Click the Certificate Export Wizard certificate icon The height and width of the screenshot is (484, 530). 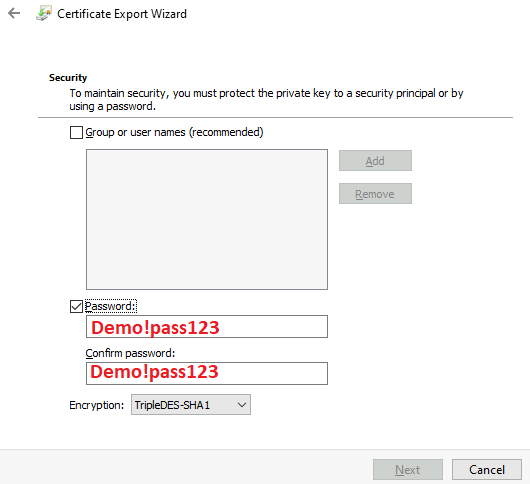click(x=44, y=14)
